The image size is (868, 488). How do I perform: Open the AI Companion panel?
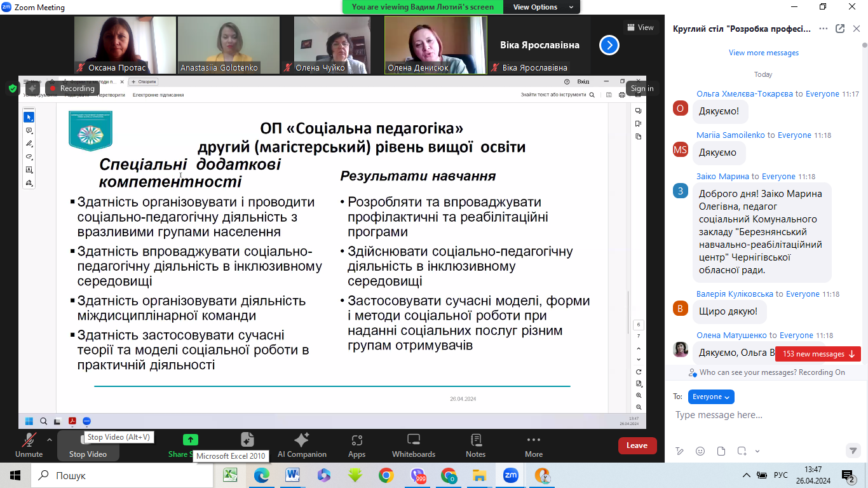301,445
